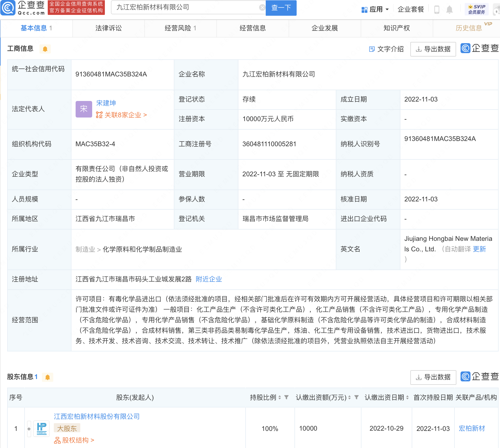500x448 pixels.
Task: Click the 大股东 tag
Action: tap(67, 428)
